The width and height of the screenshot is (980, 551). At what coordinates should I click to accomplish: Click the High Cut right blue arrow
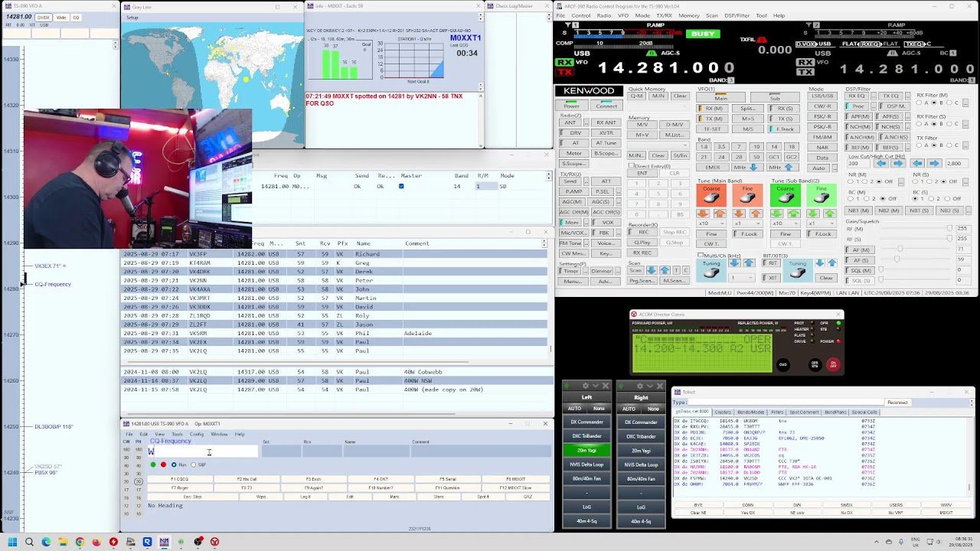pos(934,163)
